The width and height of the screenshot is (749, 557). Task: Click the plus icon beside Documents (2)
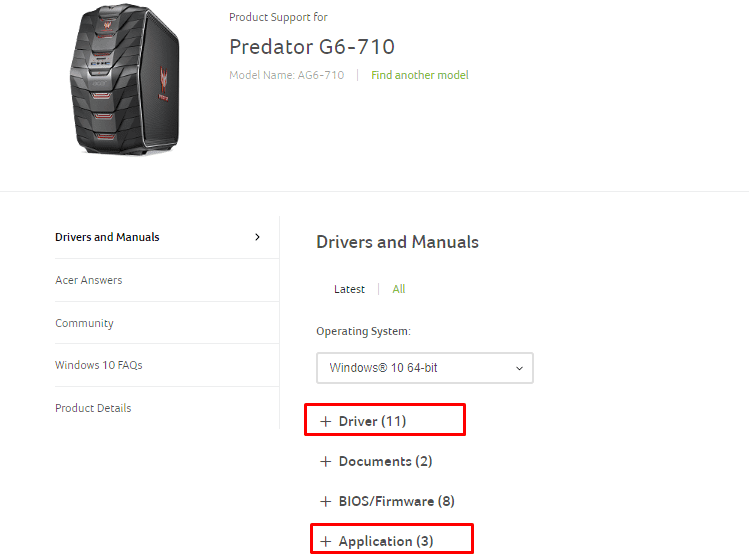click(x=325, y=461)
